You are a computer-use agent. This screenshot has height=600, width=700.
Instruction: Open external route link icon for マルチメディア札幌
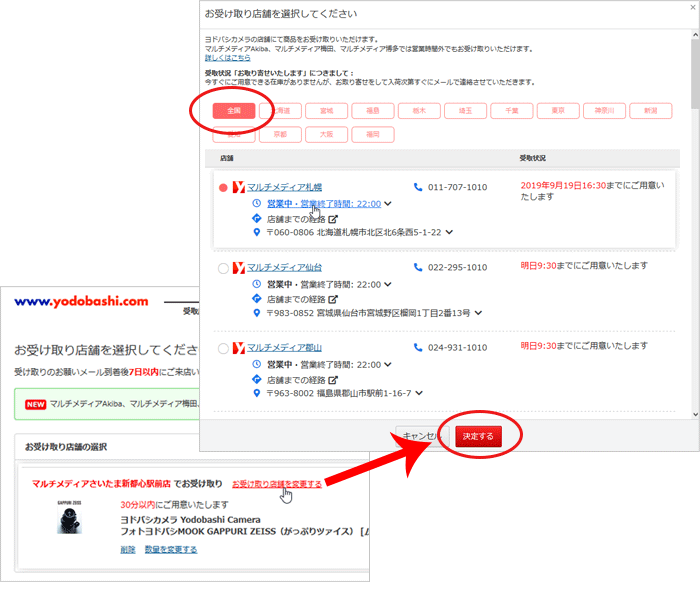(333, 219)
